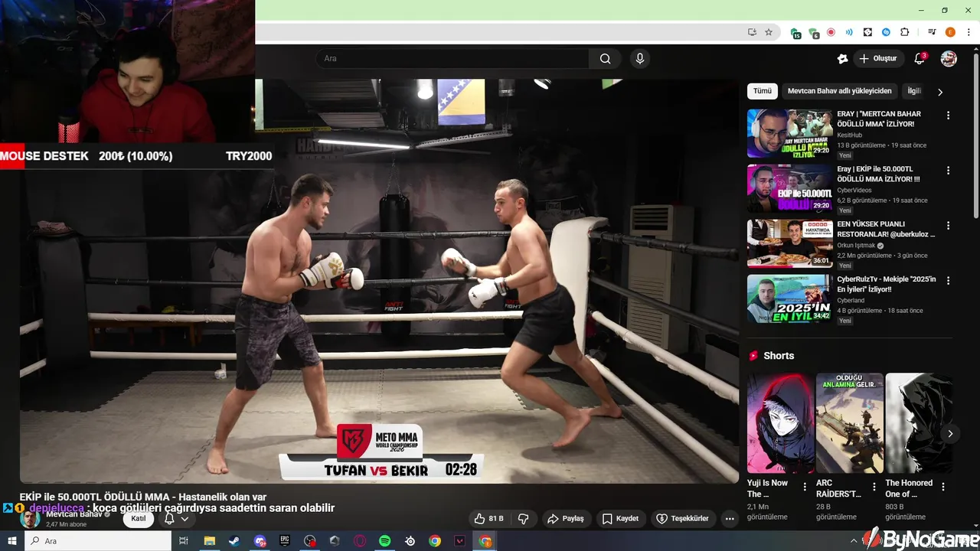
Task: Open Opera GX from the taskbar
Action: click(x=360, y=541)
